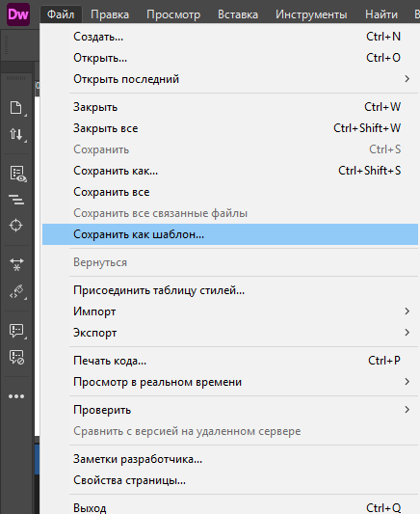Screen dimensions: 420x514
Task: Open the Правка menu
Action: click(x=110, y=14)
